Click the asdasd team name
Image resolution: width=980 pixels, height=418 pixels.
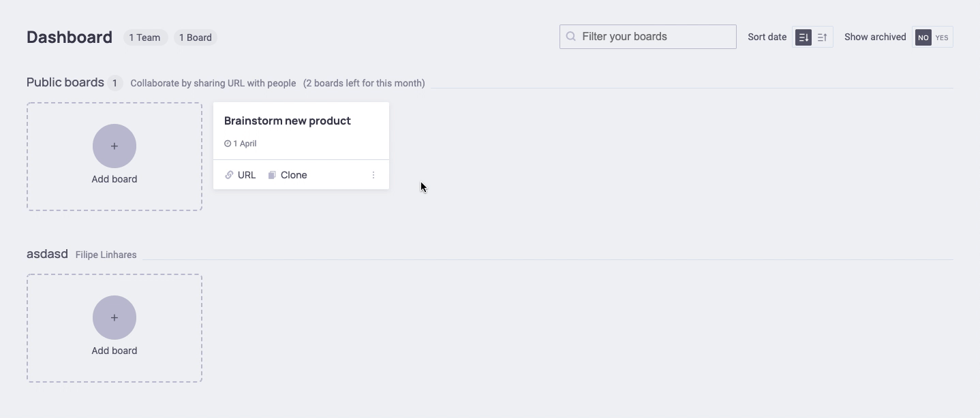(x=47, y=254)
